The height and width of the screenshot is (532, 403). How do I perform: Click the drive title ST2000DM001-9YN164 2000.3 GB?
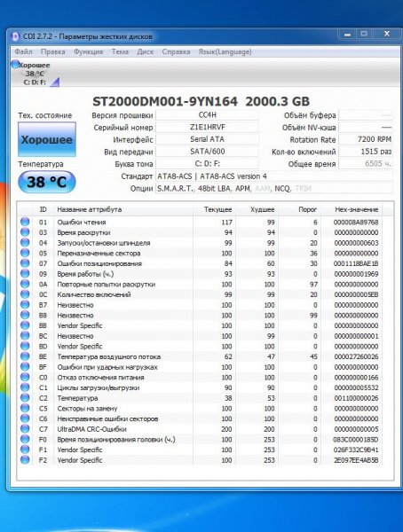[x=201, y=101]
